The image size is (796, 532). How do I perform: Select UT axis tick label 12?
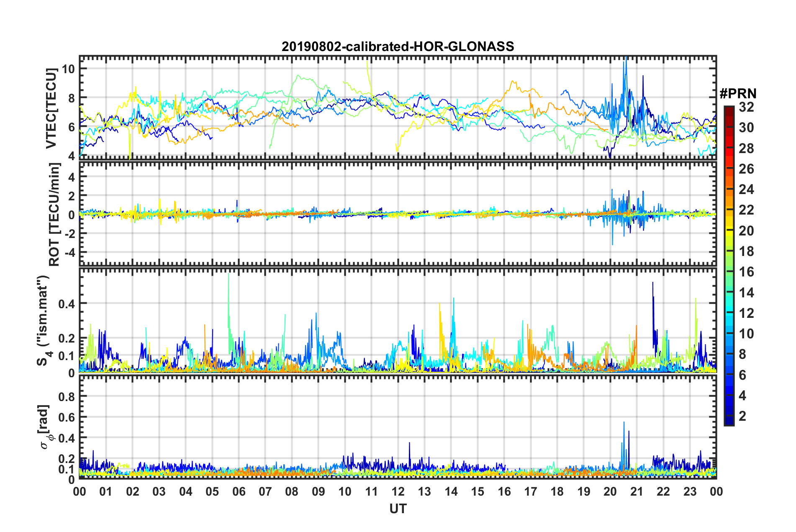click(398, 491)
